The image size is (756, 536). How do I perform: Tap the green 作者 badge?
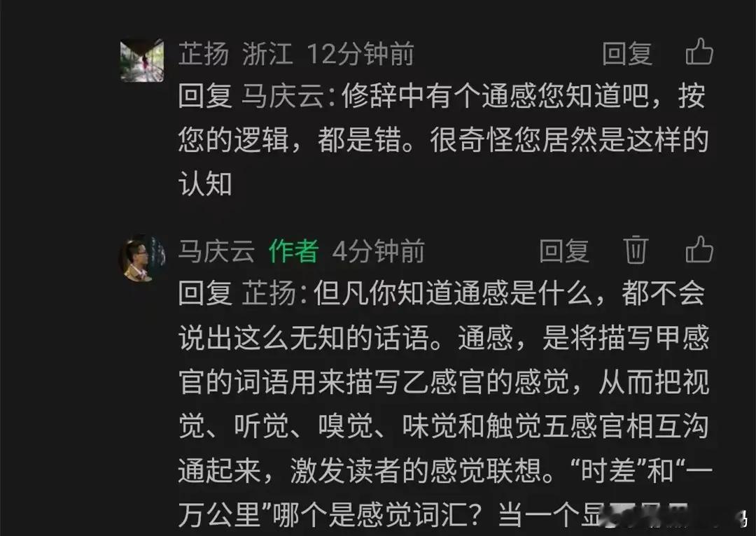point(293,251)
